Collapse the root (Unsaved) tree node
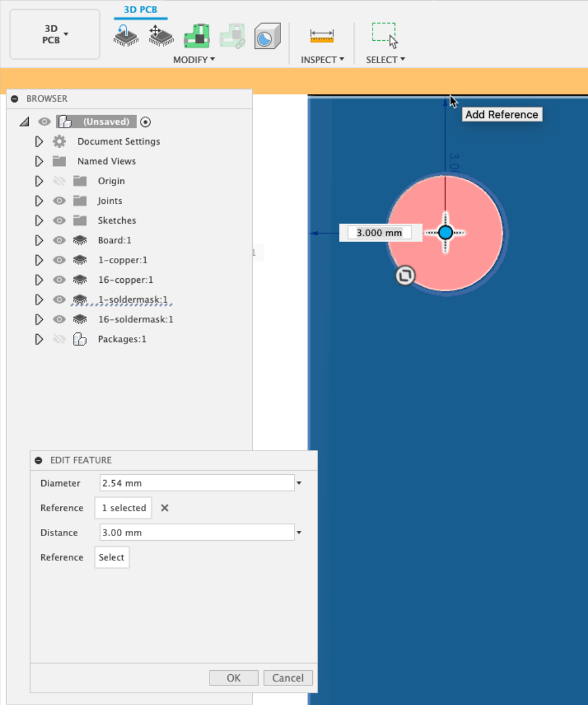This screenshot has width=588, height=705. click(x=24, y=122)
